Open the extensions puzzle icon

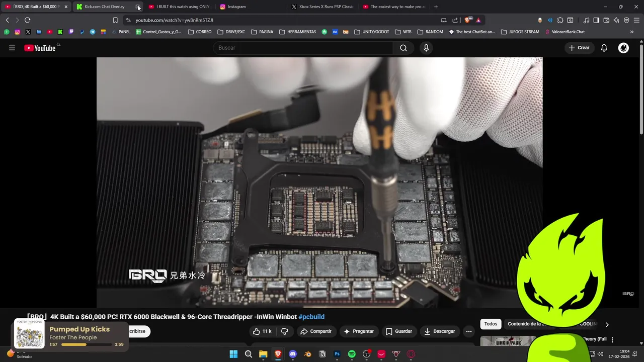point(560,20)
